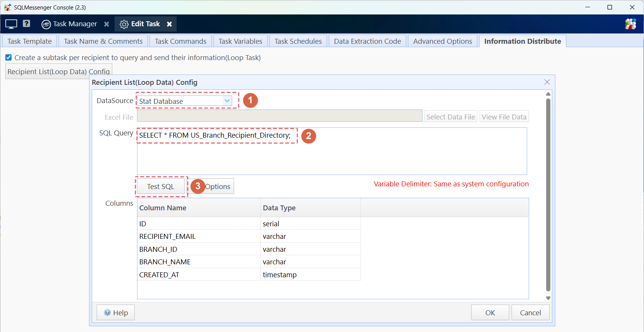The width and height of the screenshot is (644, 332).
Task: Click Recipient List(Loop Data) Config button
Action: 59,71
